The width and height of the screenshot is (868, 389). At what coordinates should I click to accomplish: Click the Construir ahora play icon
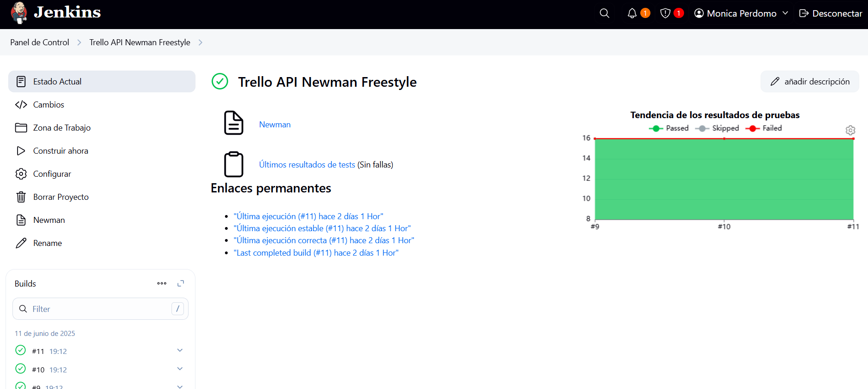pyautogui.click(x=21, y=151)
